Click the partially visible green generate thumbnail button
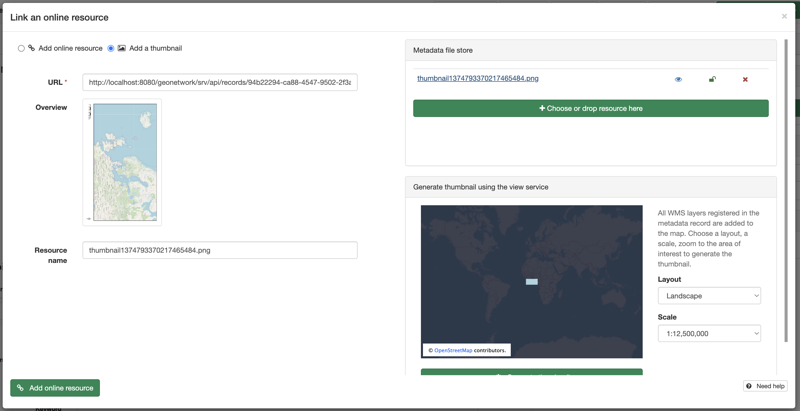The height and width of the screenshot is (411, 800). pos(532,372)
